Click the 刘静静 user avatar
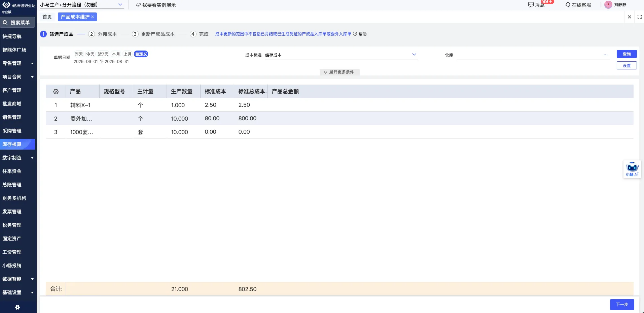 point(608,5)
